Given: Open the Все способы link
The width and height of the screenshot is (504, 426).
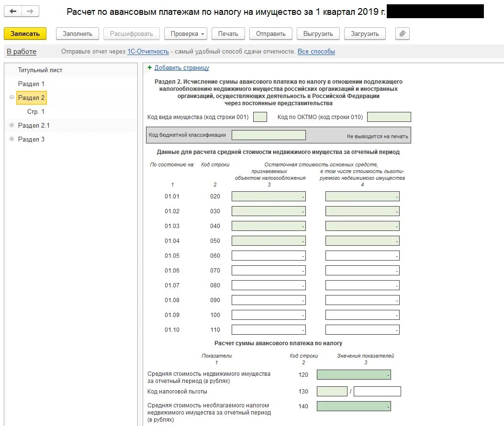Looking at the screenshot, I should (316, 51).
